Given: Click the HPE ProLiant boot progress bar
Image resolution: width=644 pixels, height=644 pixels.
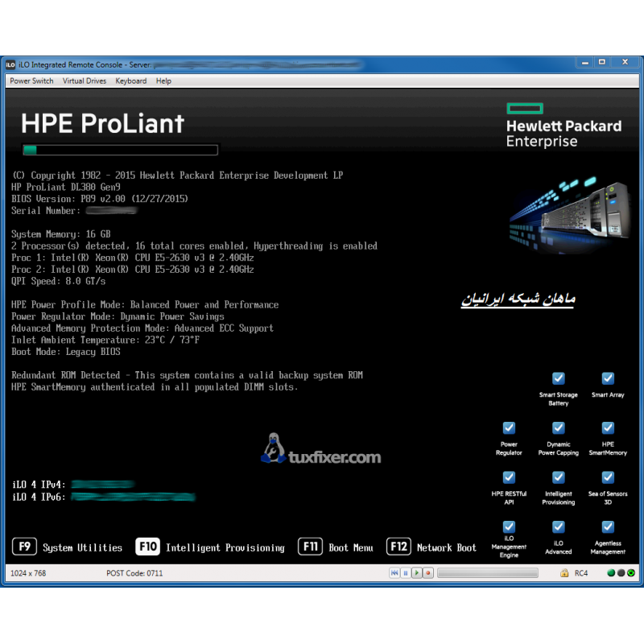Looking at the screenshot, I should coord(120,150).
